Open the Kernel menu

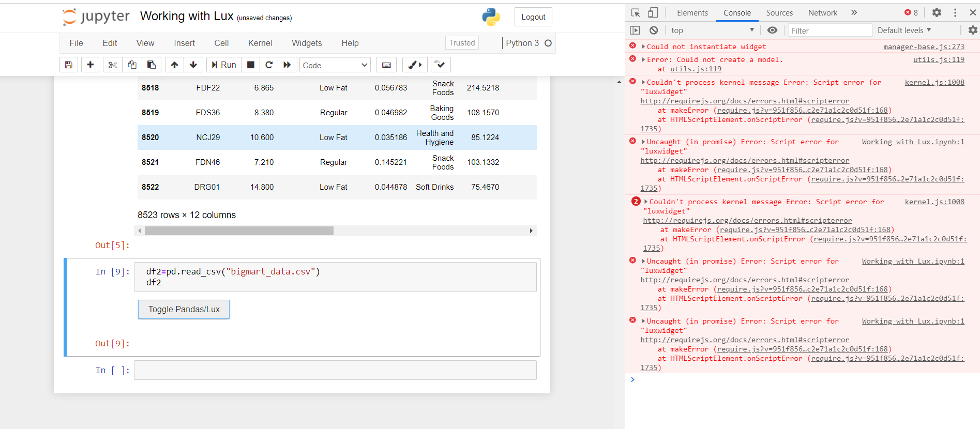(x=260, y=43)
